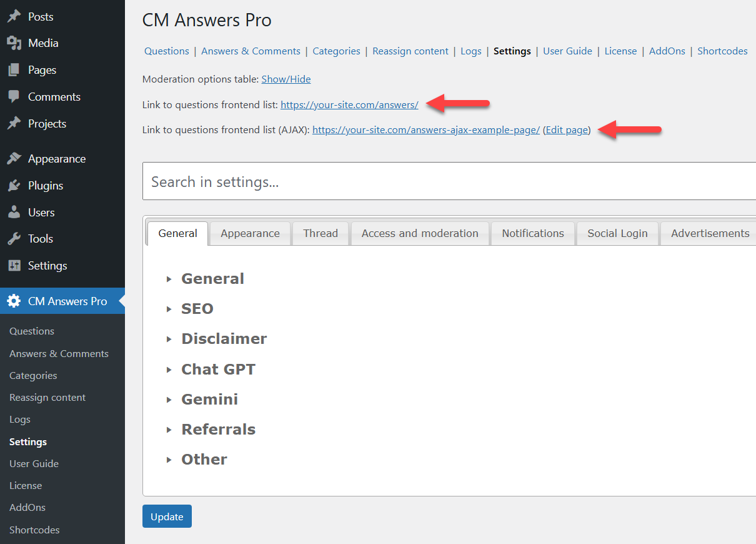756x544 pixels.
Task: Click the Projects pin icon
Action: [x=14, y=124]
